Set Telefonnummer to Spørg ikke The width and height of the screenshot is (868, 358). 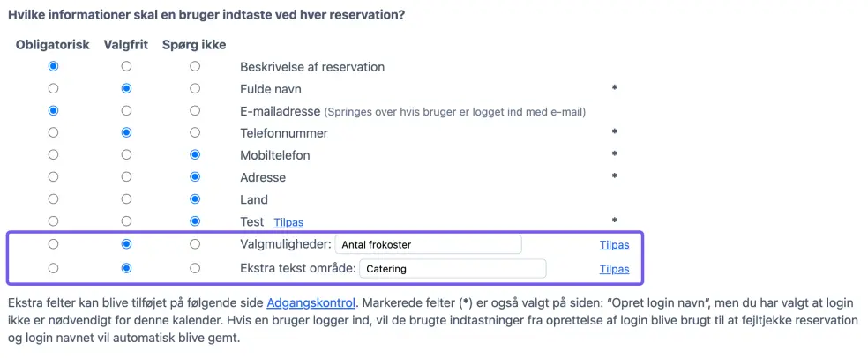(x=195, y=133)
